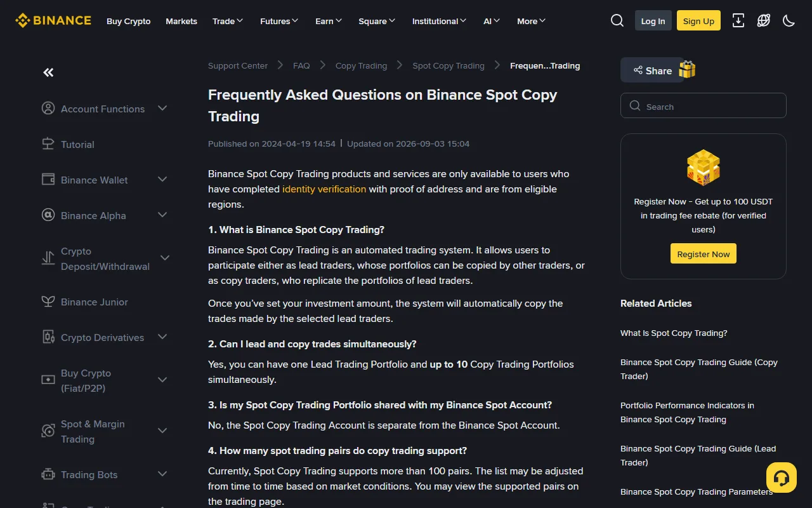Click the gift box icon beside Share
Screen dimensions: 812x508
(687, 69)
